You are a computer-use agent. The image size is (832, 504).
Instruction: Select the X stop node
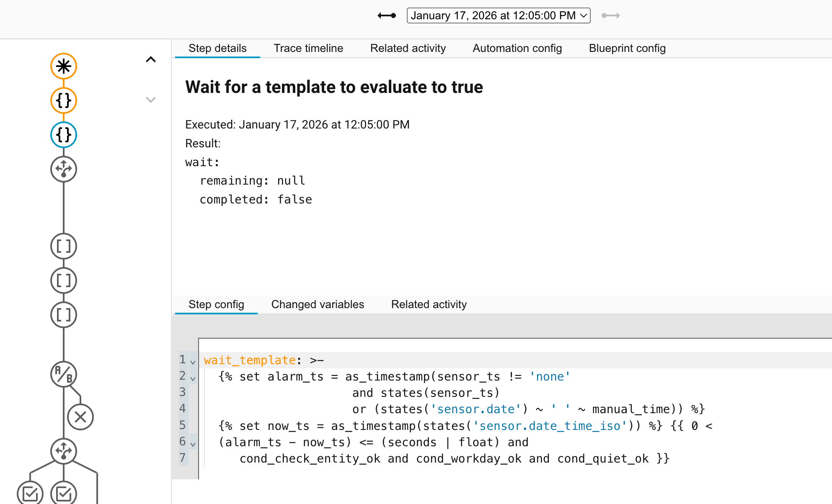click(80, 417)
